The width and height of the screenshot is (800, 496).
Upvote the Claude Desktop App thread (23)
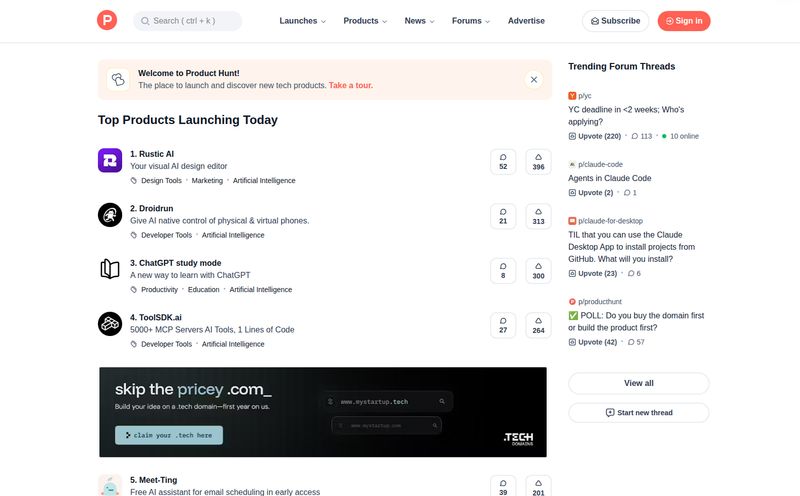[x=593, y=274]
